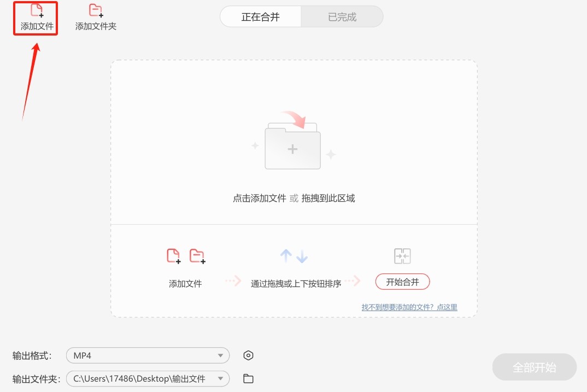Click the red add-folder icon in the steps guide
The height and width of the screenshot is (392, 587).
click(x=197, y=256)
